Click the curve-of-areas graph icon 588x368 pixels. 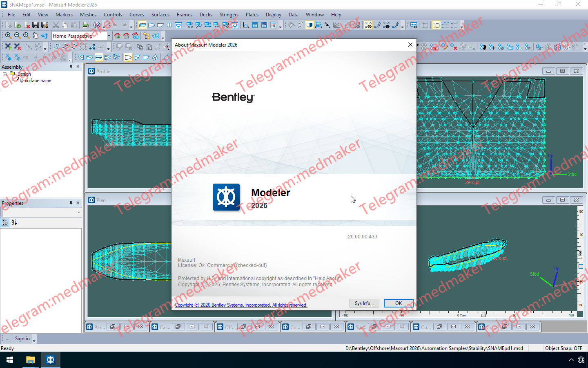(246, 25)
